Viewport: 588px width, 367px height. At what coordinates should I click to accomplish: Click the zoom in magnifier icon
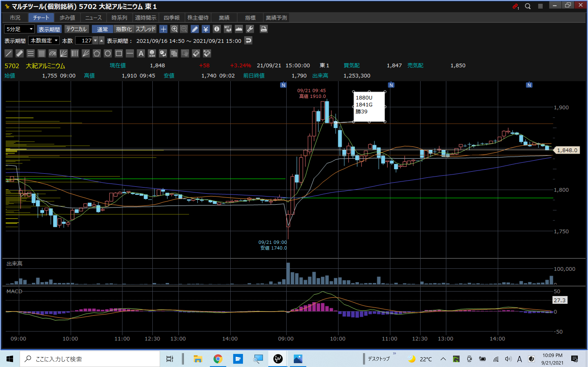(x=174, y=29)
